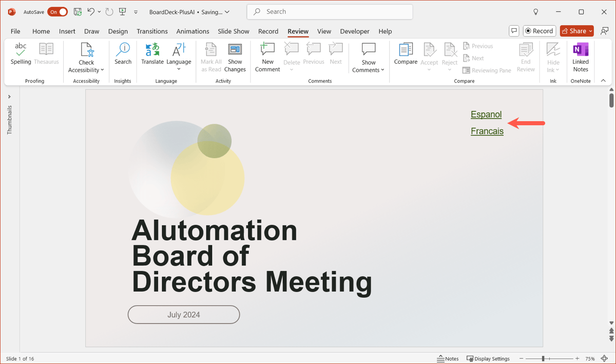
Task: Open the File menu
Action: click(15, 31)
